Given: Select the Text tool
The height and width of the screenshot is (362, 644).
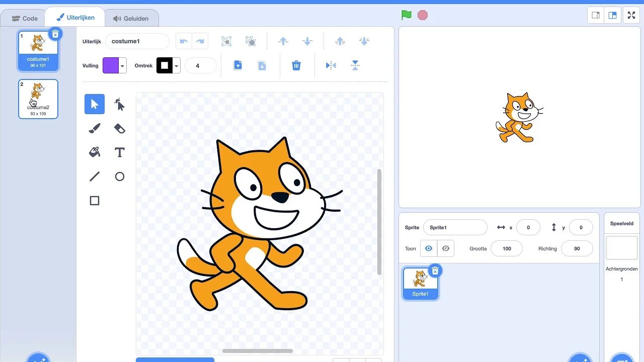Looking at the screenshot, I should (119, 152).
